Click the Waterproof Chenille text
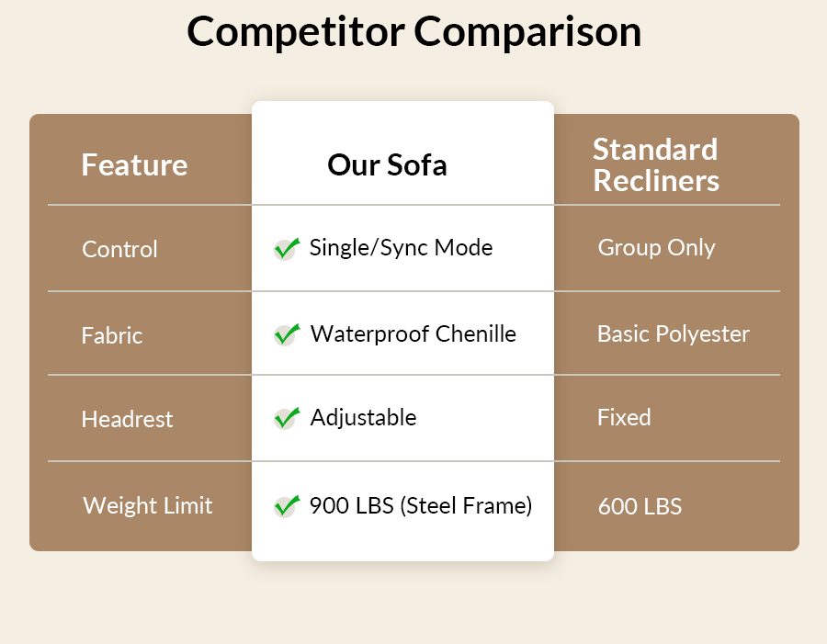 pos(413,333)
